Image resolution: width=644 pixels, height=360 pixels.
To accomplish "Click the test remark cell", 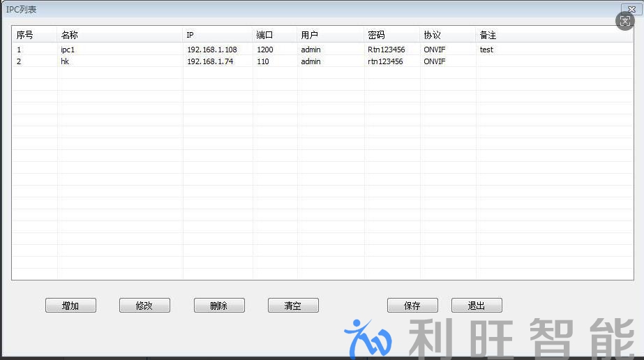I will [486, 50].
